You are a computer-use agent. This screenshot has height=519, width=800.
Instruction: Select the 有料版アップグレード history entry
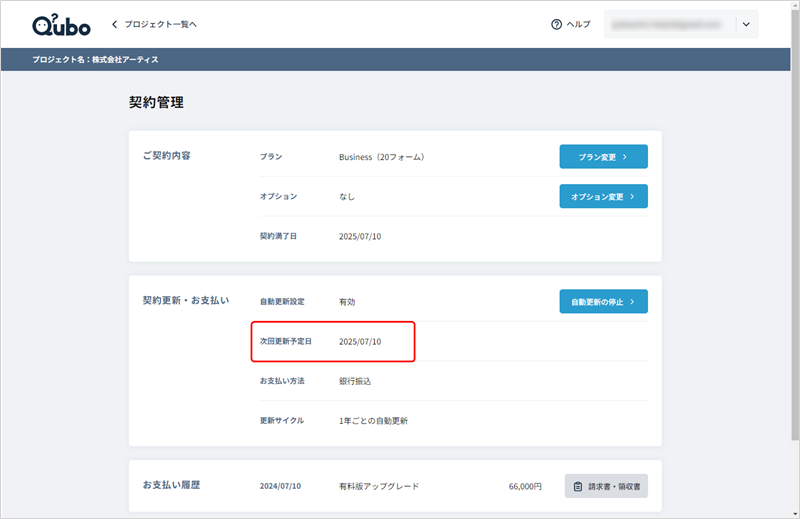click(x=379, y=486)
